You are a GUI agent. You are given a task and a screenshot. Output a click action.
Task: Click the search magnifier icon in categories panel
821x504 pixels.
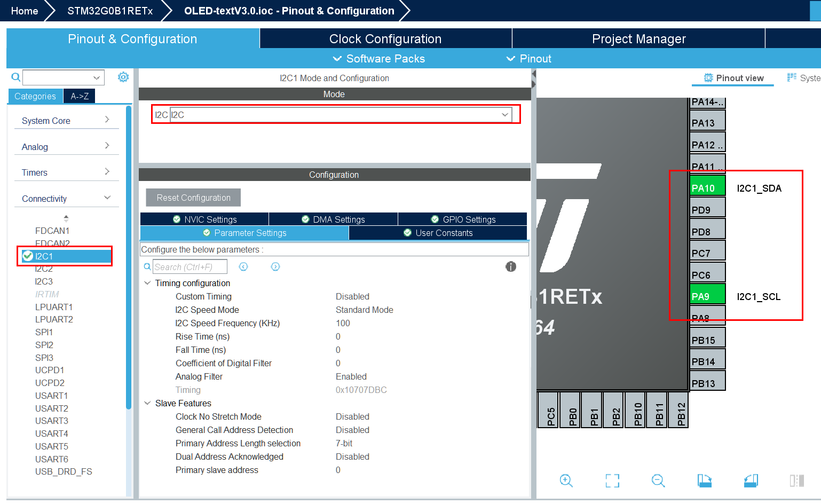16,77
